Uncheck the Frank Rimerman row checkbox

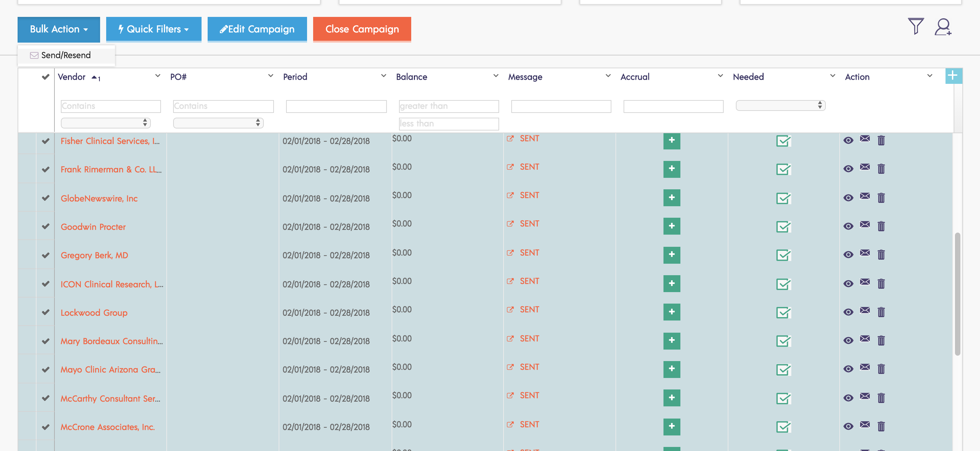coord(46,169)
